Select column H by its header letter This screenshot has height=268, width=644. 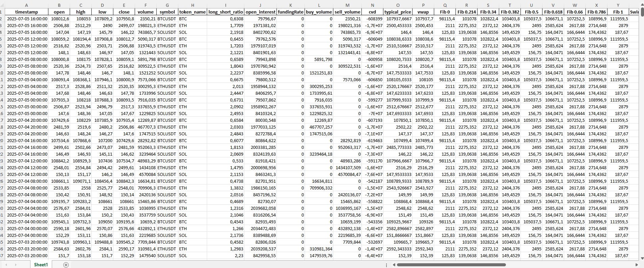click(x=193, y=5)
